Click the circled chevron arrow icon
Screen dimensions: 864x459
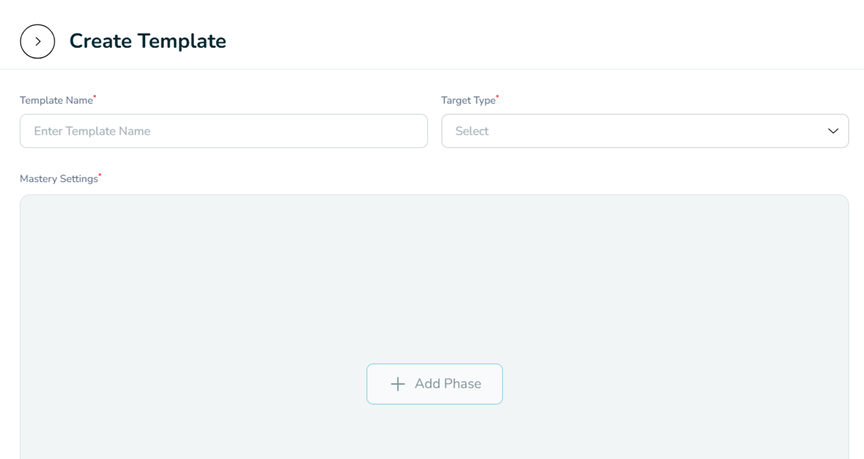pos(38,42)
